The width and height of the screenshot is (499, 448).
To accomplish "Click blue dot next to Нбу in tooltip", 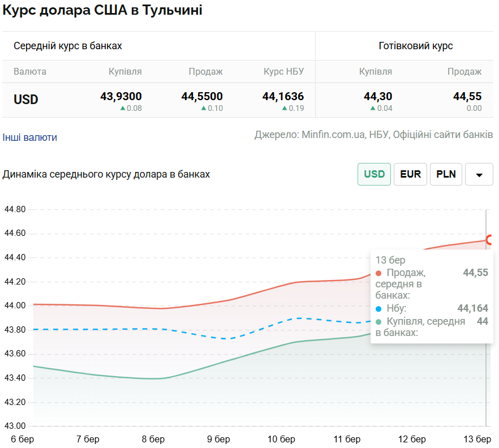I will [x=379, y=309].
